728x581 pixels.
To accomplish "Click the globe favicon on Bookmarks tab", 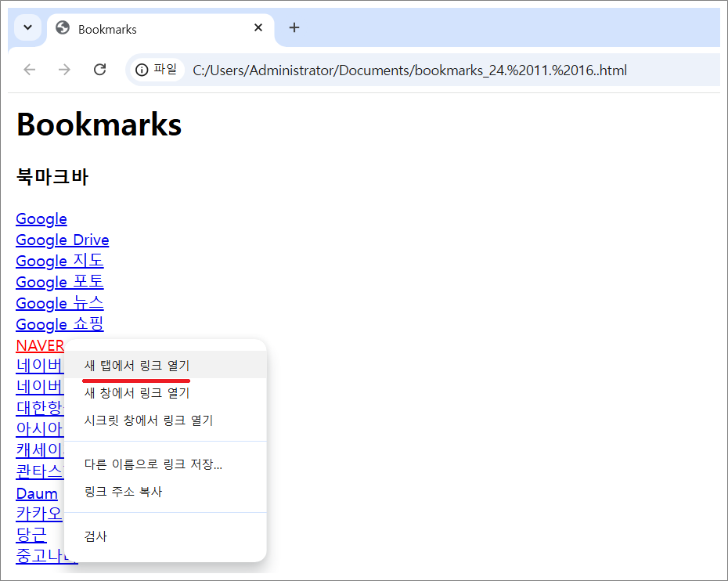I will point(63,28).
